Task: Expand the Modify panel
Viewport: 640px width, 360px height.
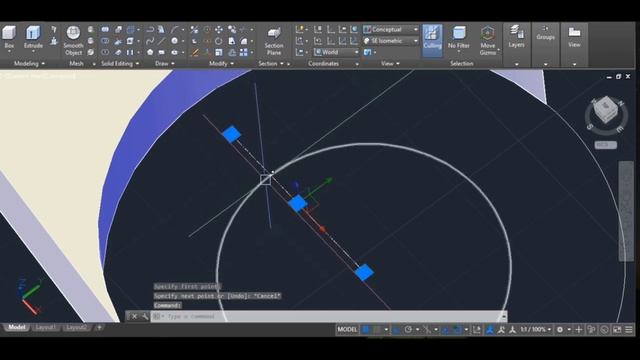Action: (x=221, y=63)
